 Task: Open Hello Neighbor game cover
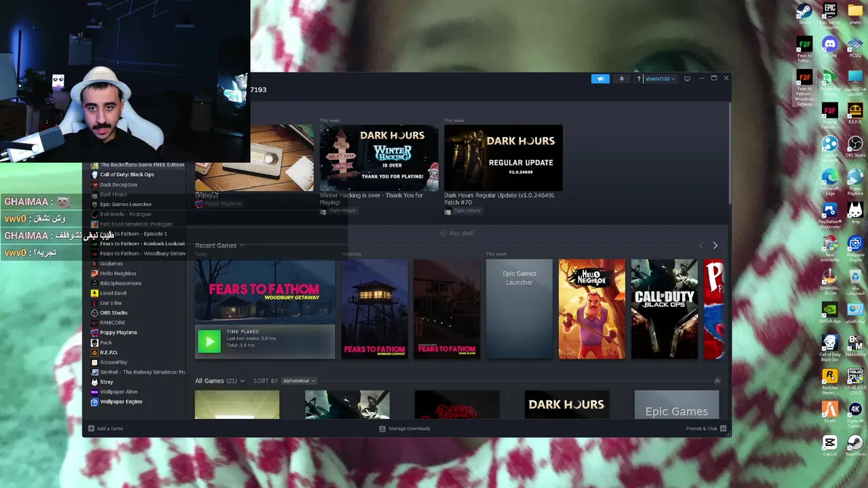click(592, 309)
